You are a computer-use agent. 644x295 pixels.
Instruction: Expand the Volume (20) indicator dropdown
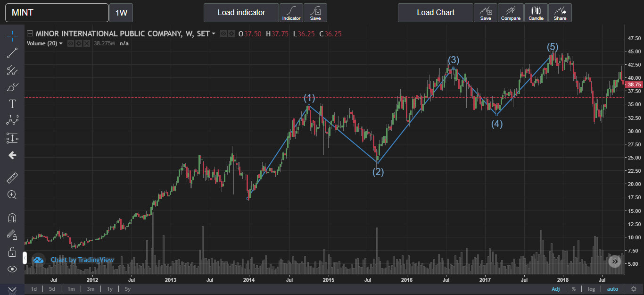pyautogui.click(x=61, y=43)
